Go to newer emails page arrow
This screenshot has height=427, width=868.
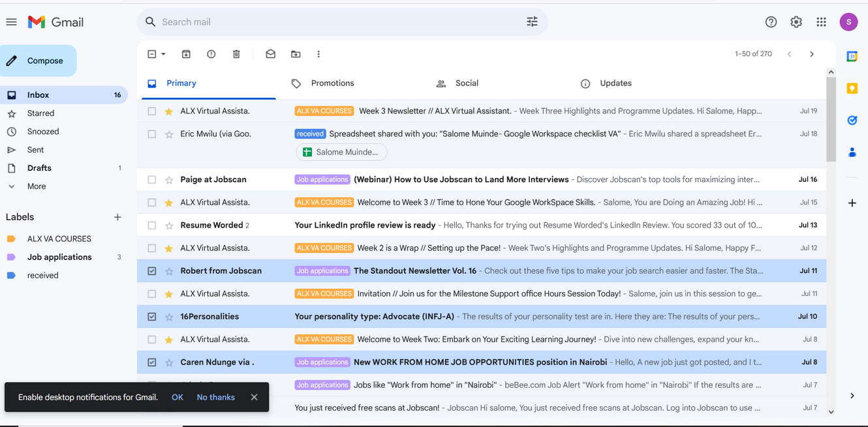[789, 54]
